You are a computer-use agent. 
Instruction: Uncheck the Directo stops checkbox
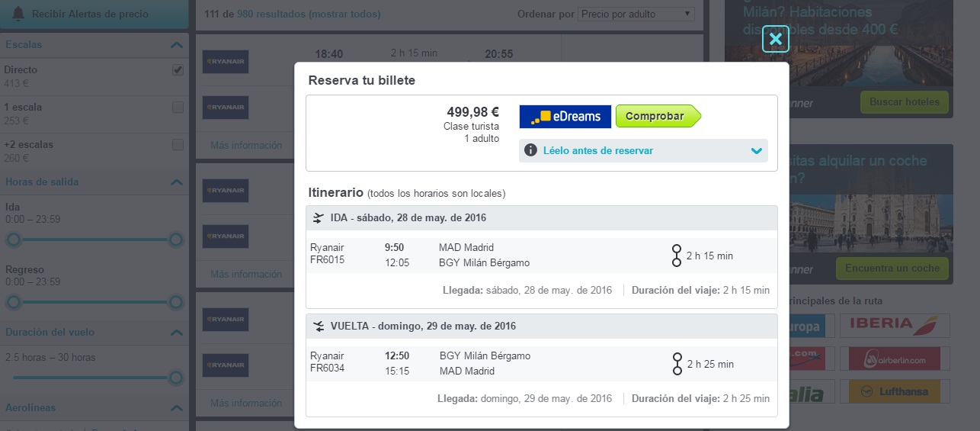(178, 70)
